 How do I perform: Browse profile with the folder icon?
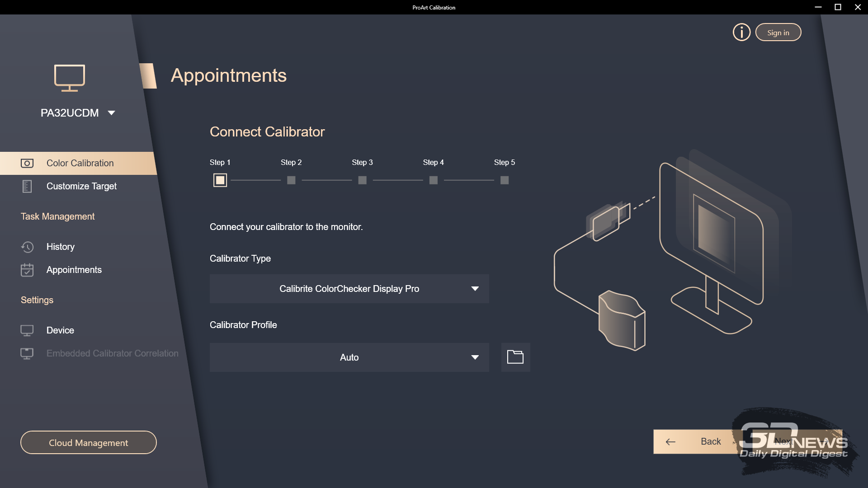515,357
